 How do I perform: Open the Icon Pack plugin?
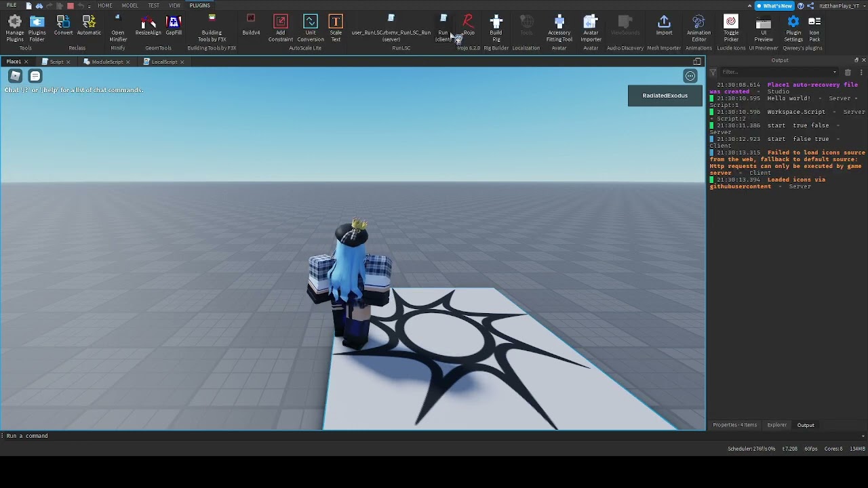814,28
